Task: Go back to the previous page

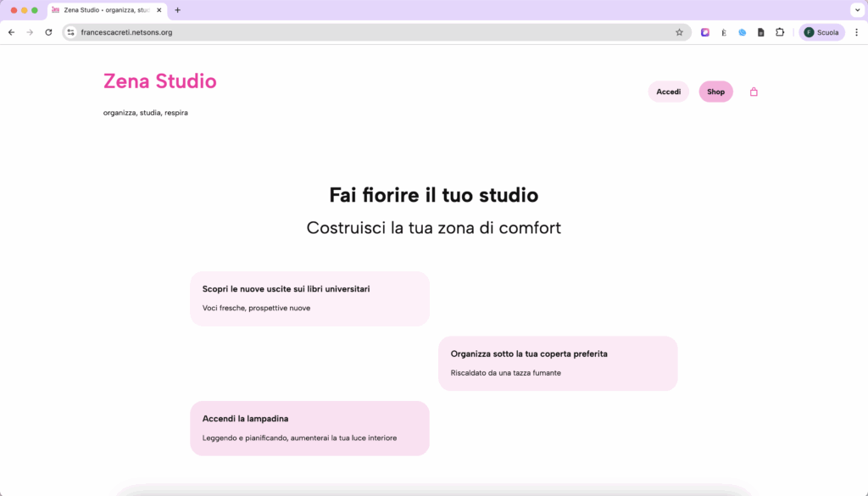Action: click(x=11, y=32)
